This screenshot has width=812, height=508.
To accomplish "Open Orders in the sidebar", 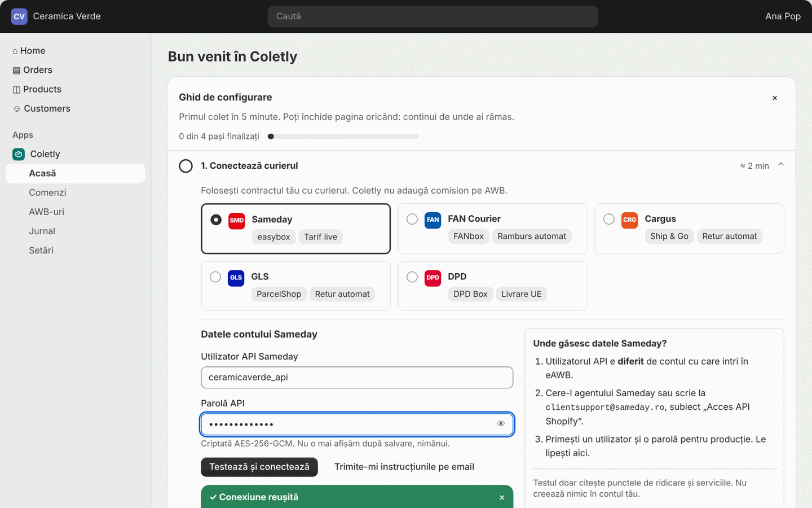I will 75,70.
